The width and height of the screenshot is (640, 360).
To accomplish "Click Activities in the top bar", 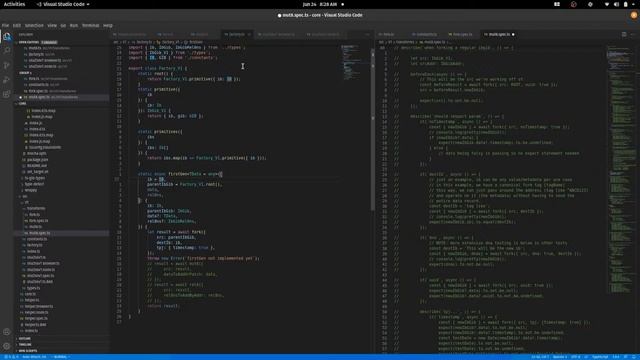I will (x=14, y=4).
